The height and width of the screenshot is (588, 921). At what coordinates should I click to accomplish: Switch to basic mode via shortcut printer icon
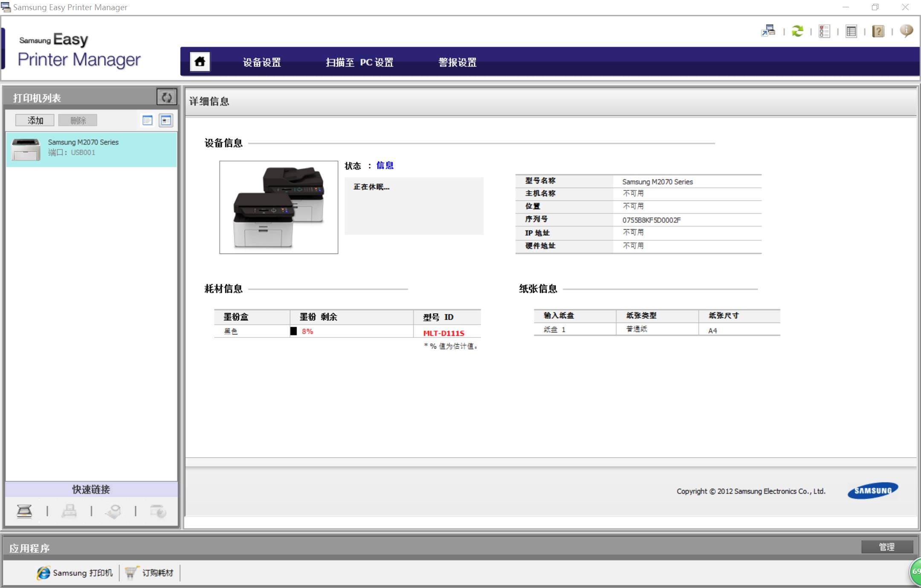pyautogui.click(x=768, y=31)
